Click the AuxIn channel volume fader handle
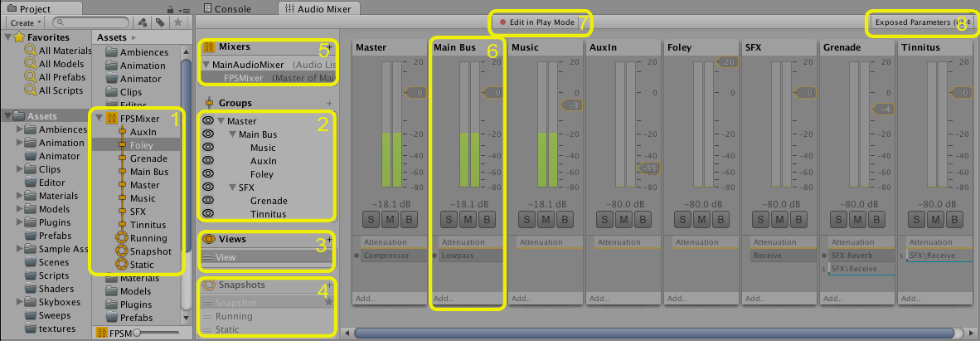Image resolution: width=980 pixels, height=341 pixels. (x=648, y=168)
